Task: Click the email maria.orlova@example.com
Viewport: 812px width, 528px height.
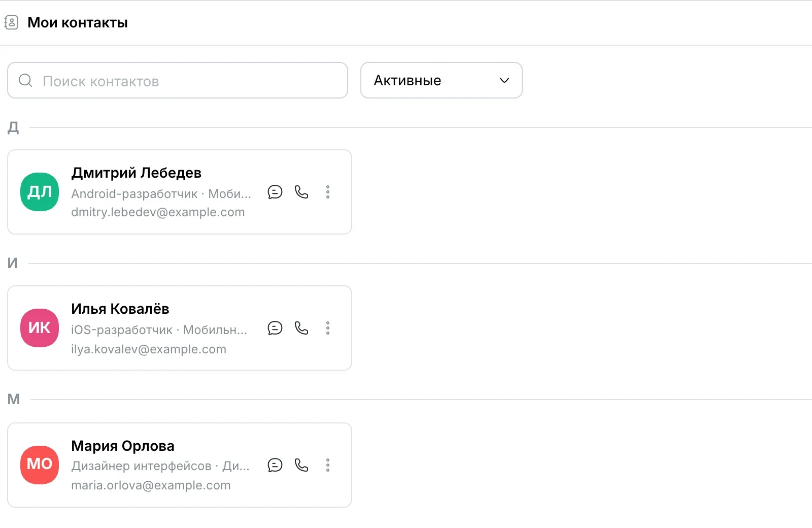Action: 151,485
